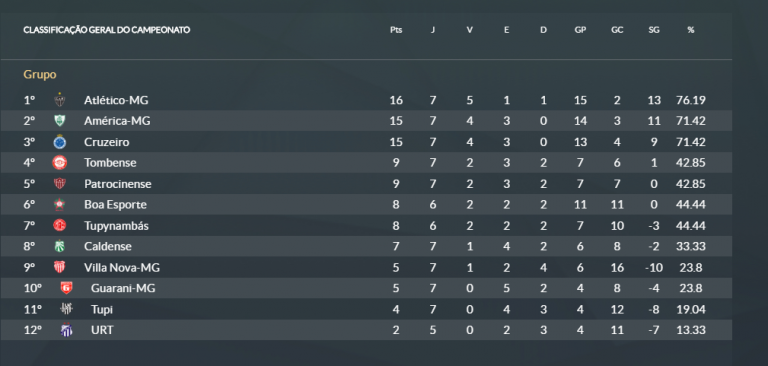Click the Caldense green badge
This screenshot has width=768, height=366.
coord(60,246)
